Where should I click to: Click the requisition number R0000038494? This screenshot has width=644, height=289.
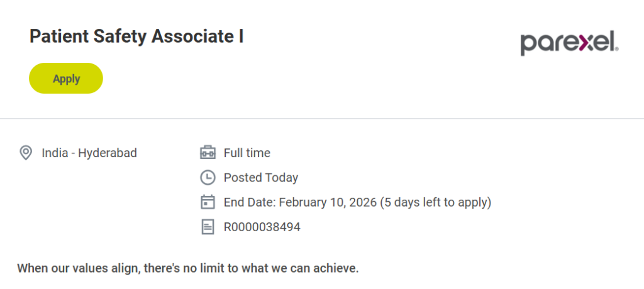click(262, 227)
